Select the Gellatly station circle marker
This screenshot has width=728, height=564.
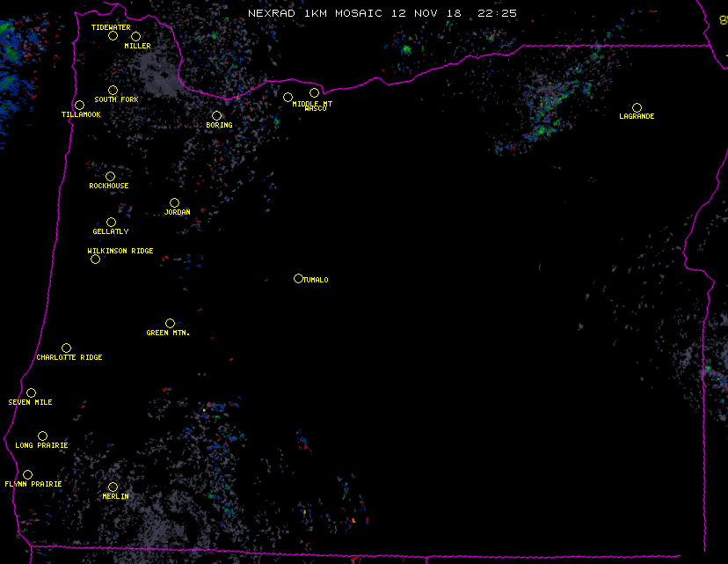tap(111, 223)
